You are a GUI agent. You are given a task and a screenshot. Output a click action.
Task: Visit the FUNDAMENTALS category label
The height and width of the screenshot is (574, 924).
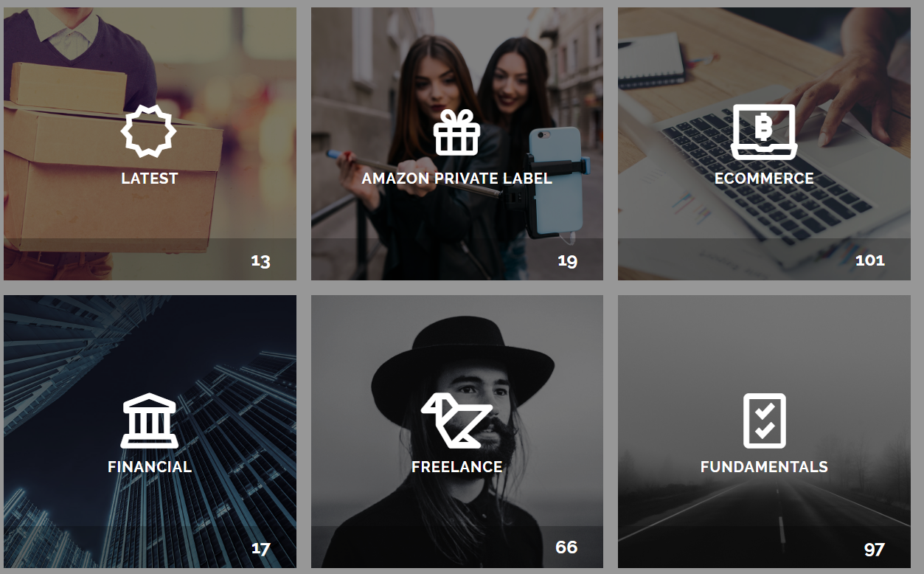[x=764, y=467]
